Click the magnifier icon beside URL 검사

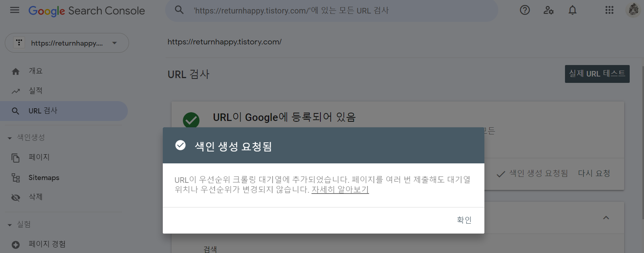click(x=15, y=111)
